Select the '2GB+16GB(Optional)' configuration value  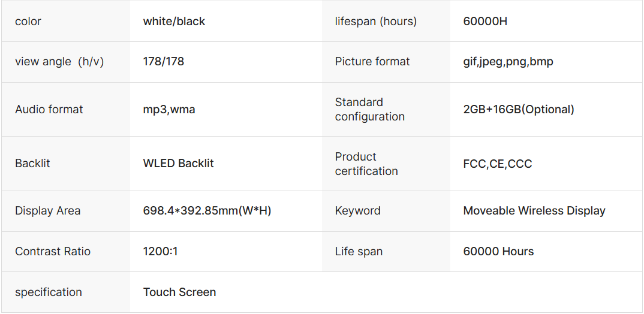pyautogui.click(x=519, y=110)
